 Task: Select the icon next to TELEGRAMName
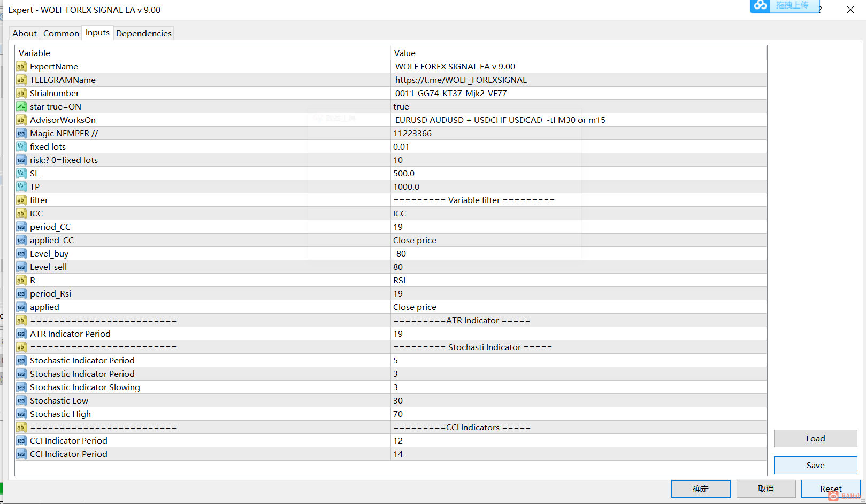[21, 80]
